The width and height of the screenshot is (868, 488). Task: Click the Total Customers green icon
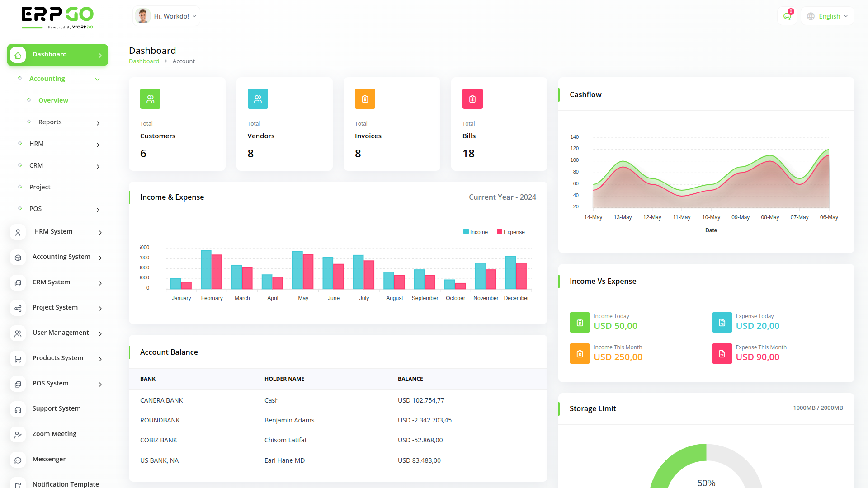point(150,99)
